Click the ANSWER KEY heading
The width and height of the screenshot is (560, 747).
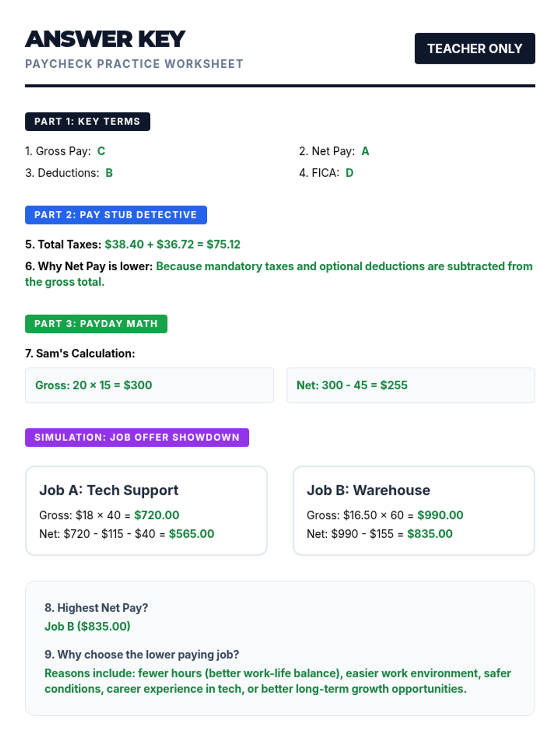click(x=105, y=39)
